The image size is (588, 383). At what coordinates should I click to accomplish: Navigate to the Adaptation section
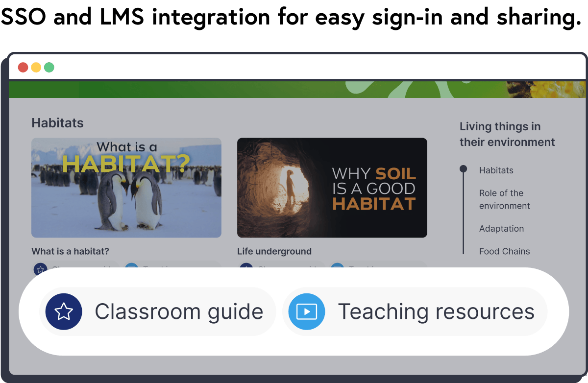pos(501,229)
